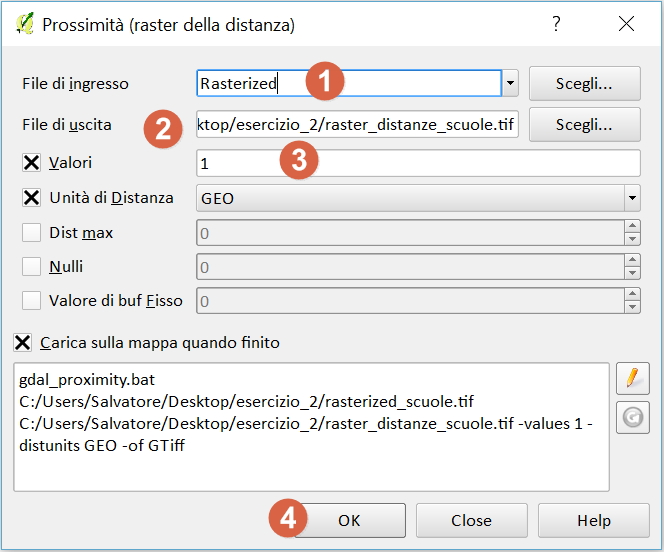
Task: Toggle the Unità di Distanza checkbox
Action: coord(31,198)
